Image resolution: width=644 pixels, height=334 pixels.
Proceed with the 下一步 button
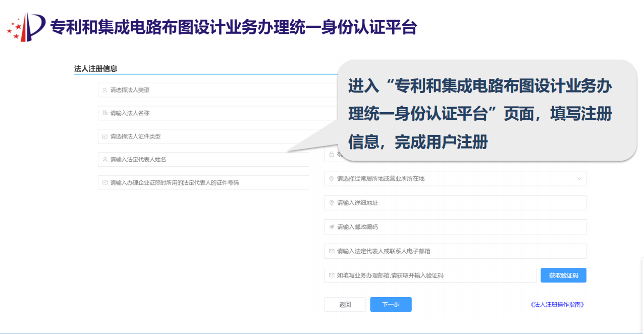tap(391, 305)
